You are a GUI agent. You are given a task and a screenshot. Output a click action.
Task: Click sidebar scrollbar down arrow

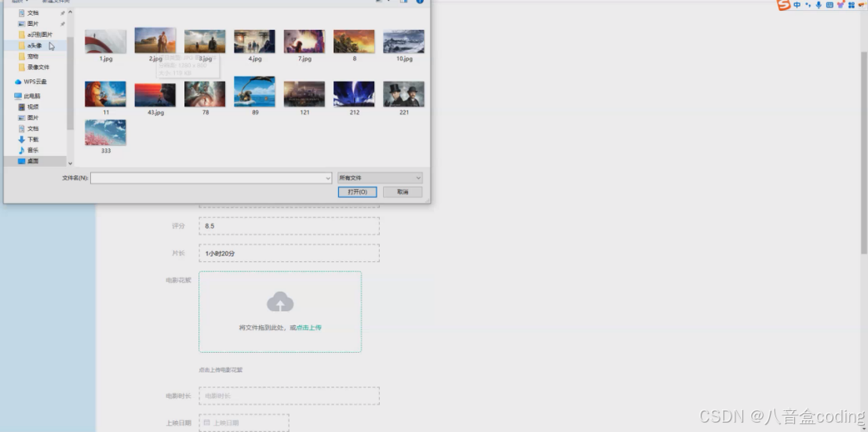[x=71, y=163]
